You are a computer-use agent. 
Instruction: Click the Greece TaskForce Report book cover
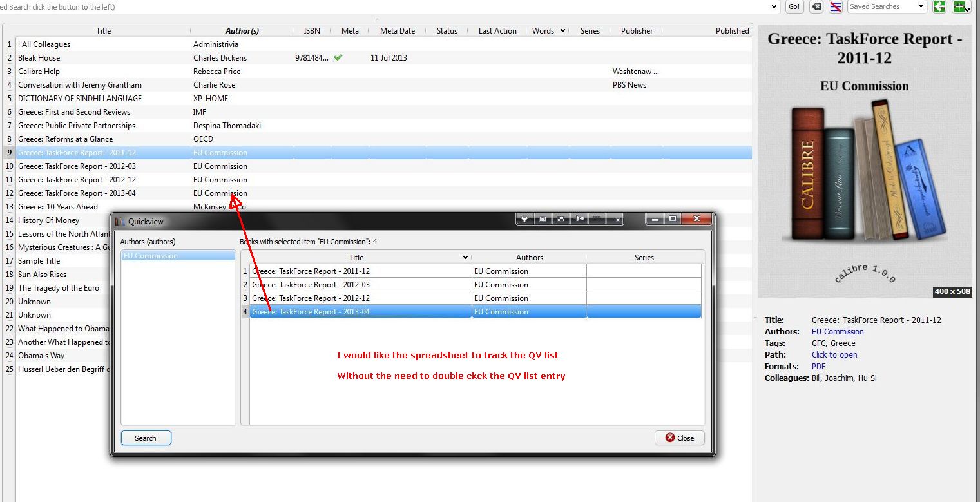tap(865, 161)
